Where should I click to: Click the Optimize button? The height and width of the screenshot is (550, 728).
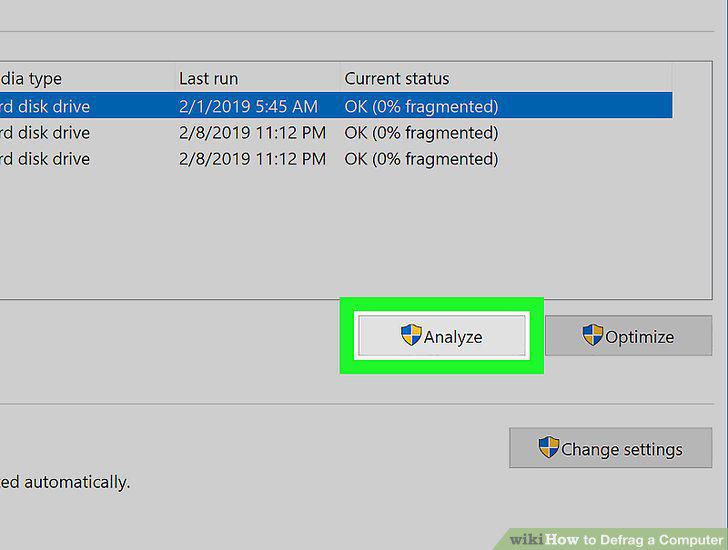coord(628,336)
